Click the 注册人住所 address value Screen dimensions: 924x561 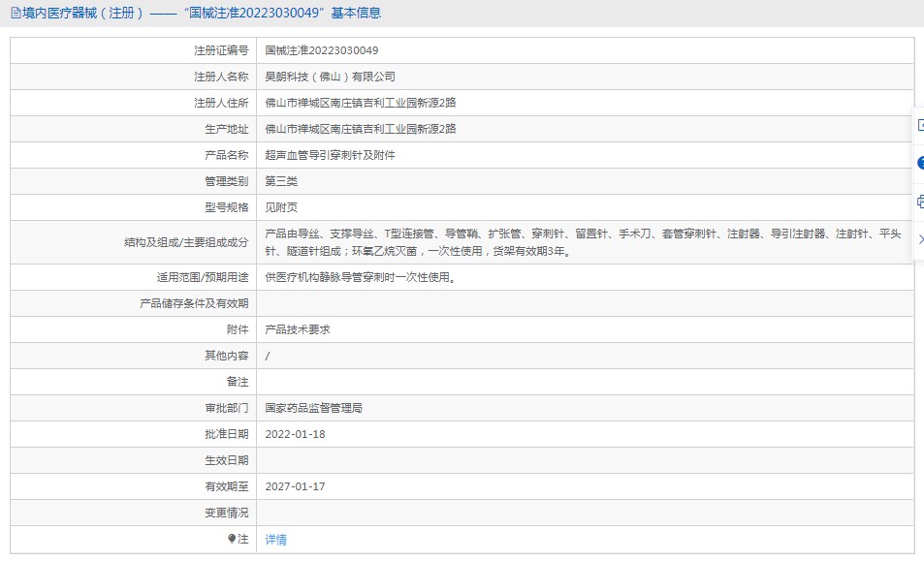coord(360,103)
